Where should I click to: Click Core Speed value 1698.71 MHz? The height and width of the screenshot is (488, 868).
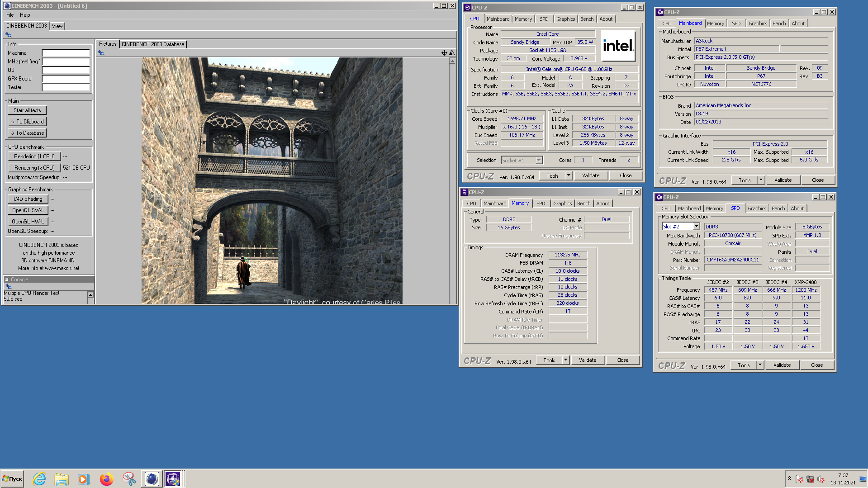click(522, 118)
